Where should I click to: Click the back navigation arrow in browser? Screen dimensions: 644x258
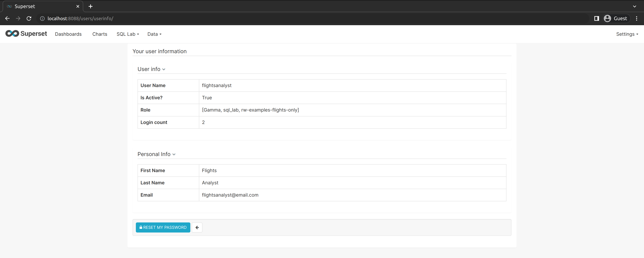tap(7, 18)
